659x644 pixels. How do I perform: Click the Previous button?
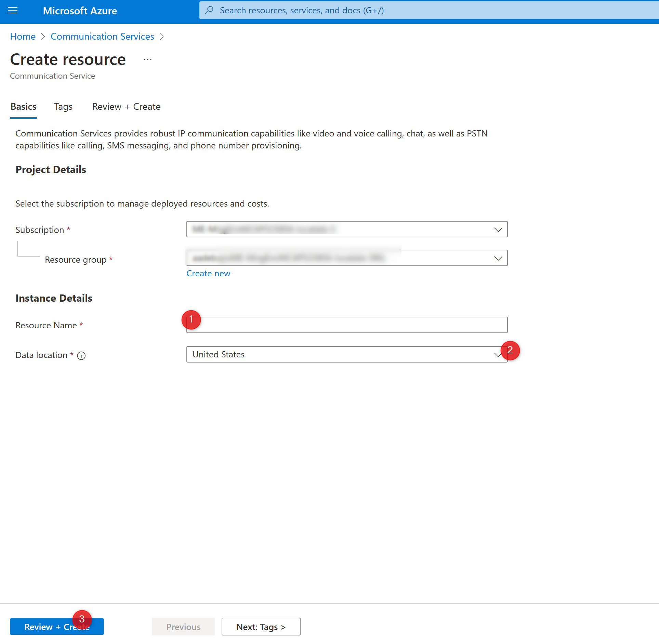[183, 627]
